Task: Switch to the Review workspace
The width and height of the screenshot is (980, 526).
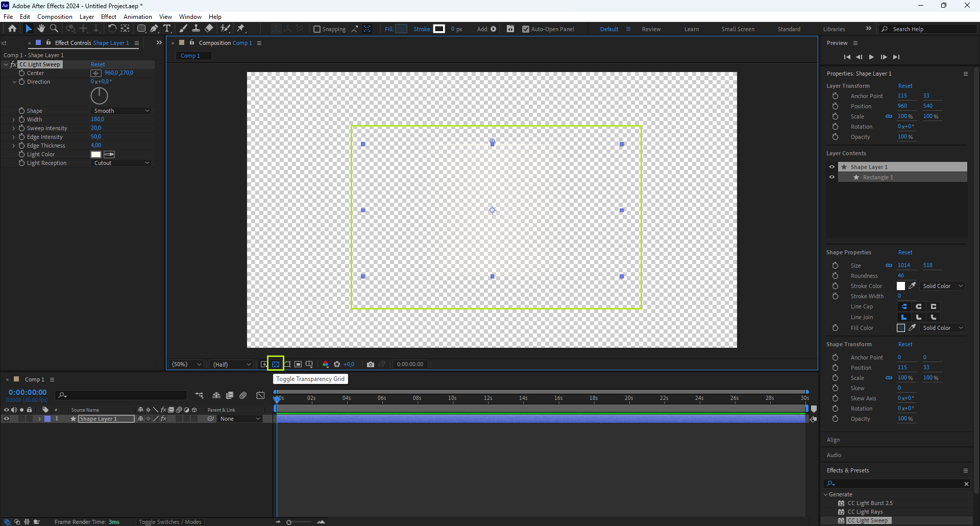Action: pyautogui.click(x=651, y=29)
